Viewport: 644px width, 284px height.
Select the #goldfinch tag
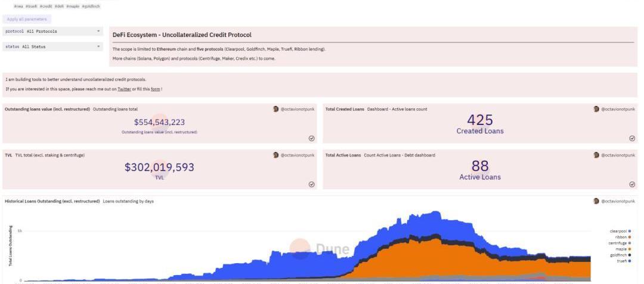(91, 6)
